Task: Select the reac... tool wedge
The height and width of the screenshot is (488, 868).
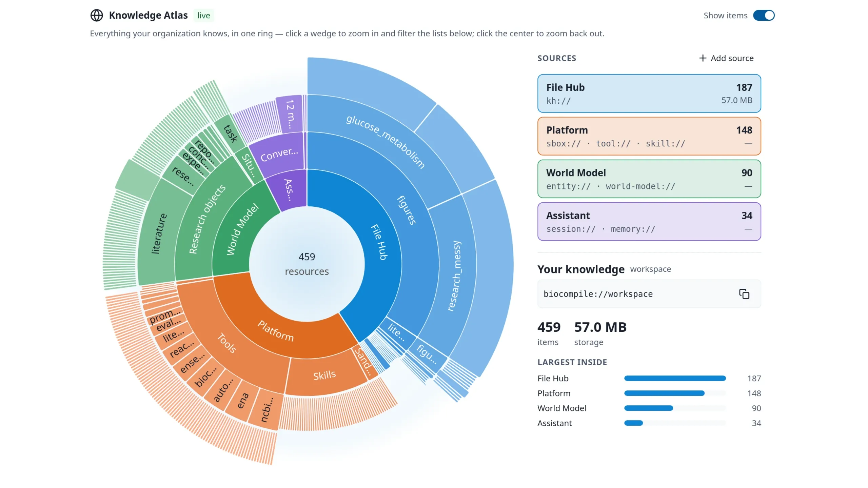Action: [182, 349]
